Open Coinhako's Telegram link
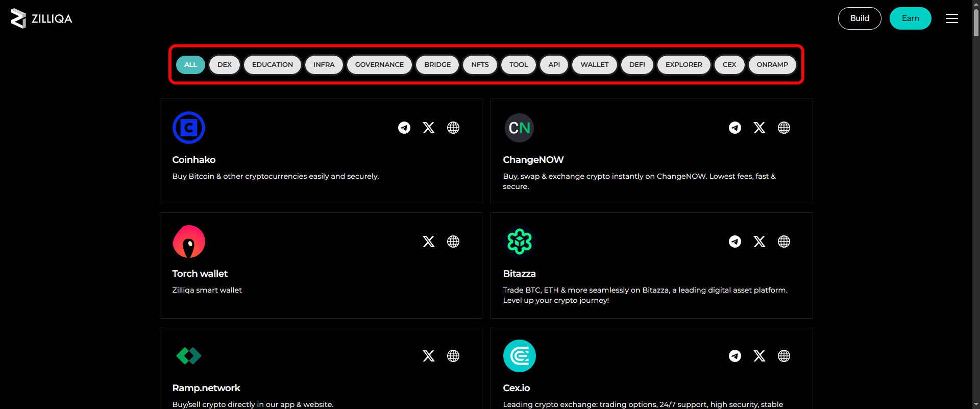The image size is (980, 409). (404, 128)
